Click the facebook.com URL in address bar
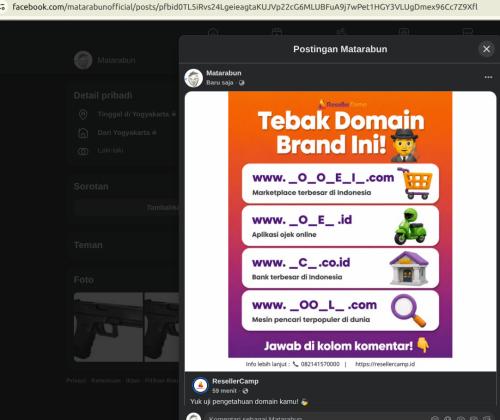 pos(245,7)
